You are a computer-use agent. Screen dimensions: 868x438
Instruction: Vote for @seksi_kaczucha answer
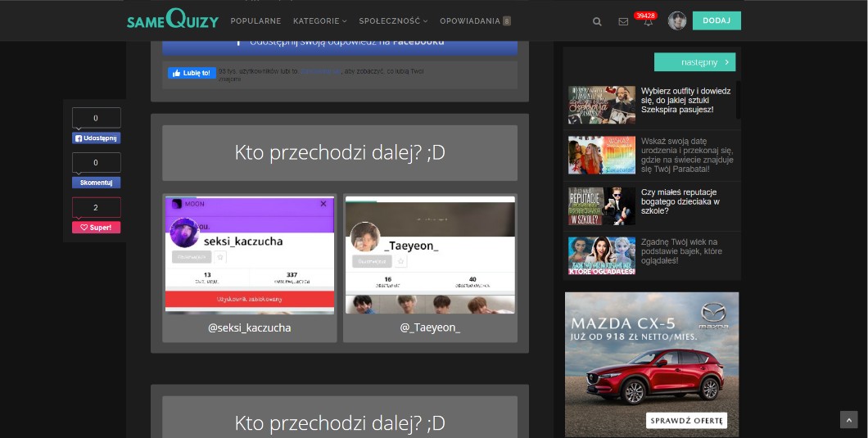[x=250, y=268]
